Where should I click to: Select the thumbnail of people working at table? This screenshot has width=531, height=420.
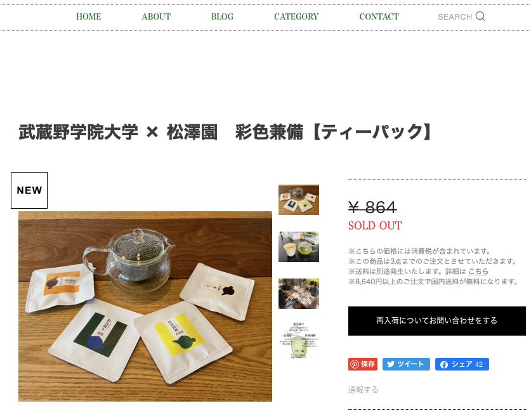pos(299,294)
